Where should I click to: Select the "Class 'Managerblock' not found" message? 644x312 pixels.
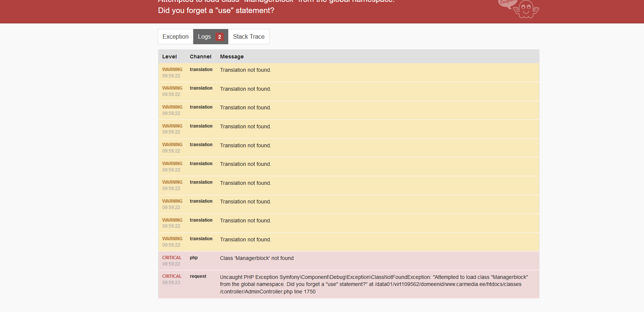(256, 258)
